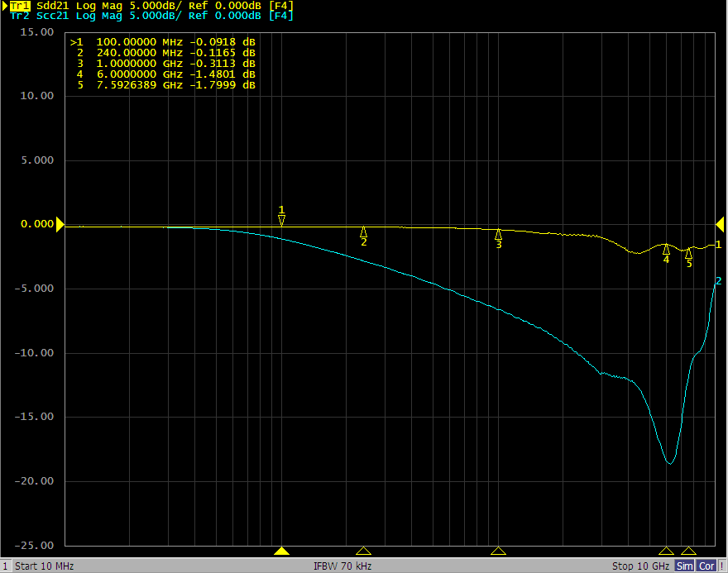Click marker 2 triangle on the Sdd21 trace
Viewport: 728px width, 573px height.
pos(363,232)
